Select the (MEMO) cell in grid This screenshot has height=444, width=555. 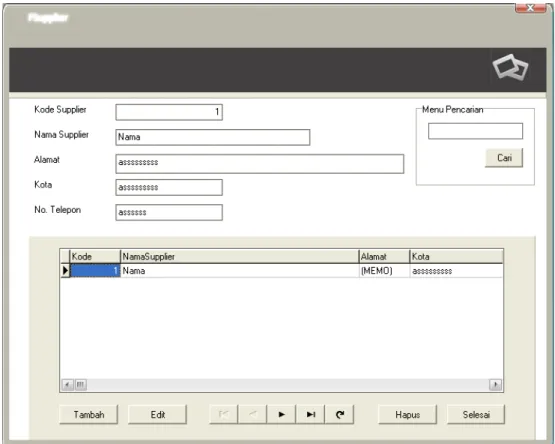[384, 271]
